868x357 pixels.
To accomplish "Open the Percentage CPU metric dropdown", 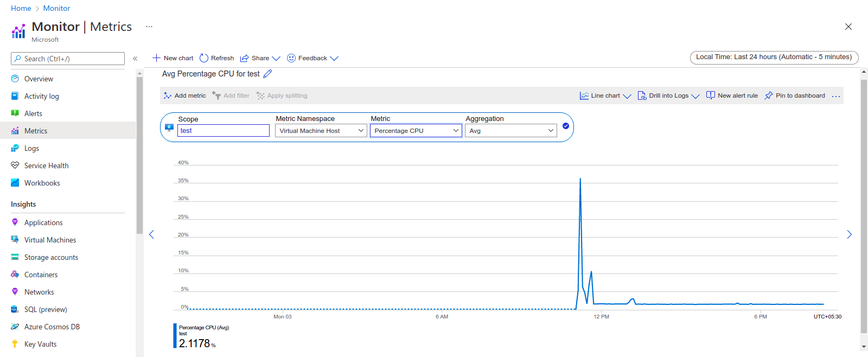I will point(416,131).
